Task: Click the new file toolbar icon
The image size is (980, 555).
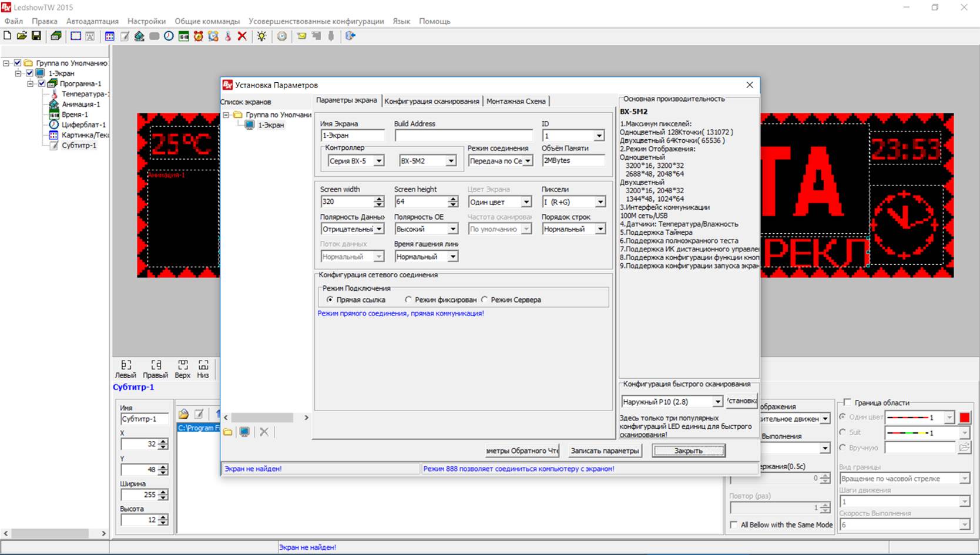Action: pyautogui.click(x=7, y=36)
